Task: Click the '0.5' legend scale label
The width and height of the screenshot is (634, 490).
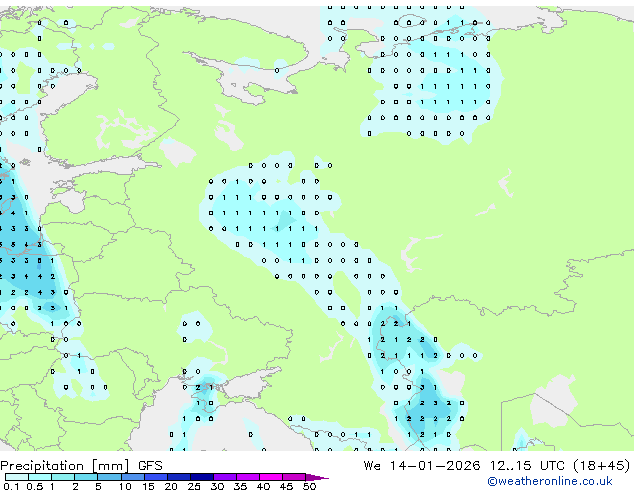Action: (35, 486)
